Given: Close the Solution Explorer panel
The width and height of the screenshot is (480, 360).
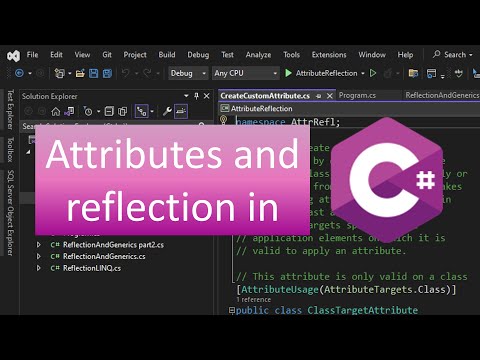Looking at the screenshot, I should [207, 96].
